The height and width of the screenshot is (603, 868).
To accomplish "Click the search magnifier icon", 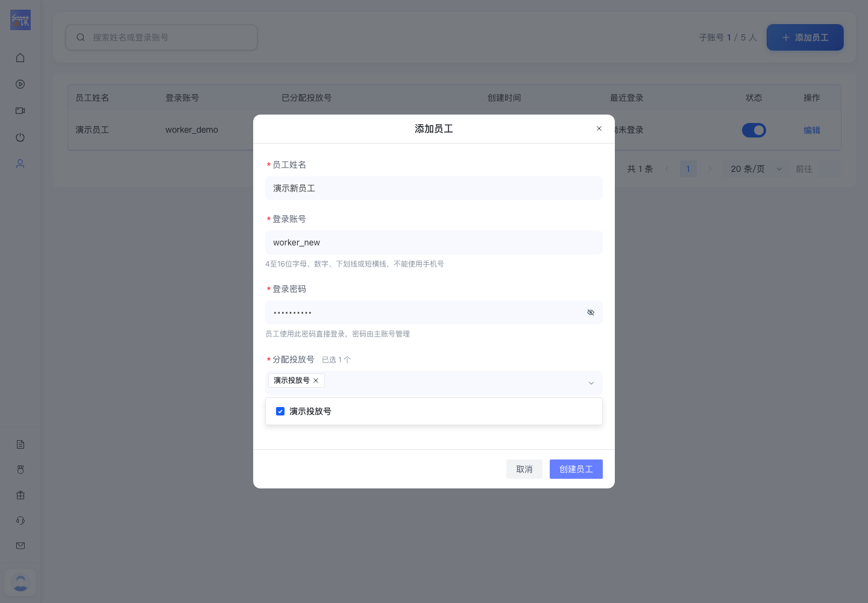I will (x=81, y=37).
